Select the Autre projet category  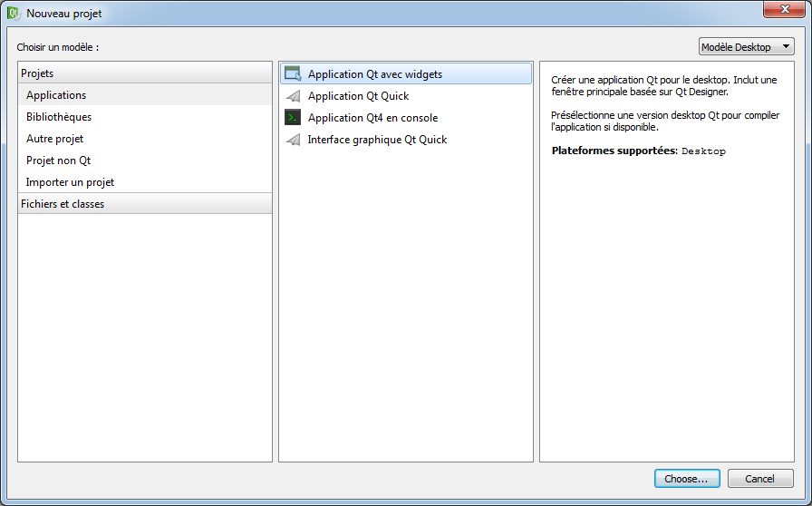point(144,139)
